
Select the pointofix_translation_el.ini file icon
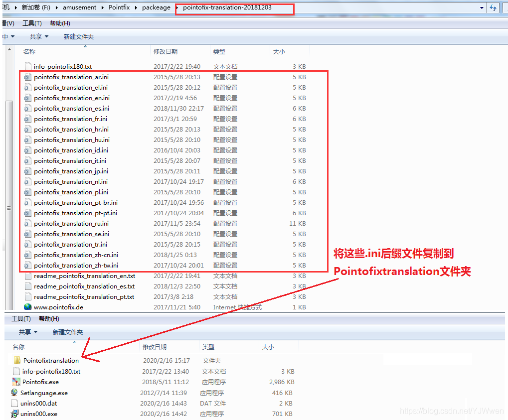click(28, 87)
